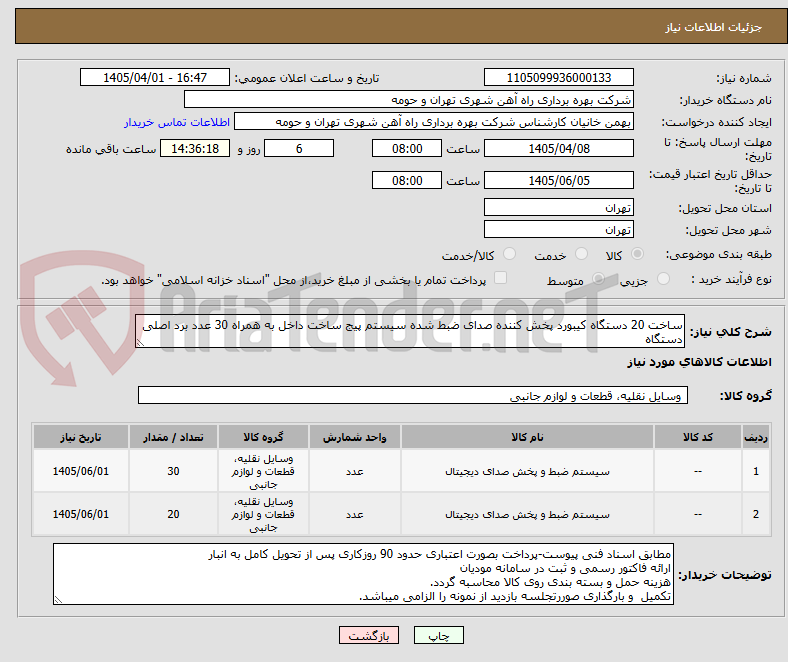This screenshot has width=788, height=662.
Task: Click quantity 30 in row 1
Action: tap(173, 471)
